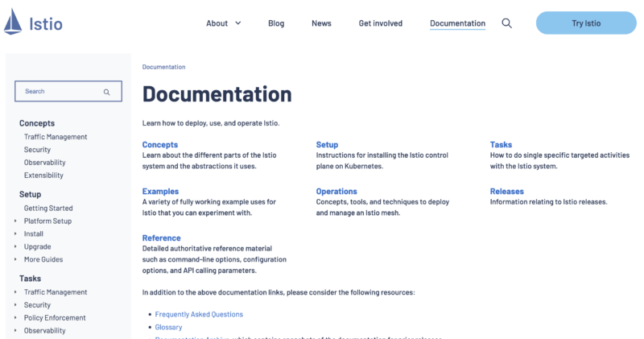
Task: Select the Documentation nav item
Action: 457,23
